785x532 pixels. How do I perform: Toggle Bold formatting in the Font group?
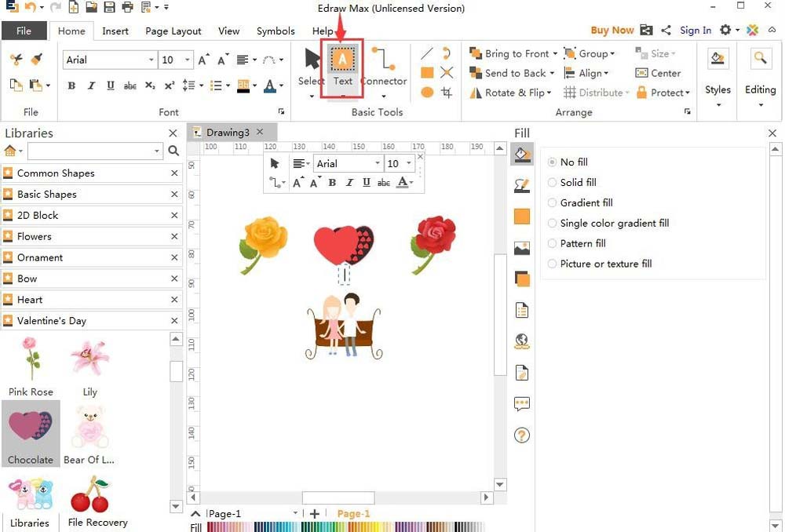point(71,86)
